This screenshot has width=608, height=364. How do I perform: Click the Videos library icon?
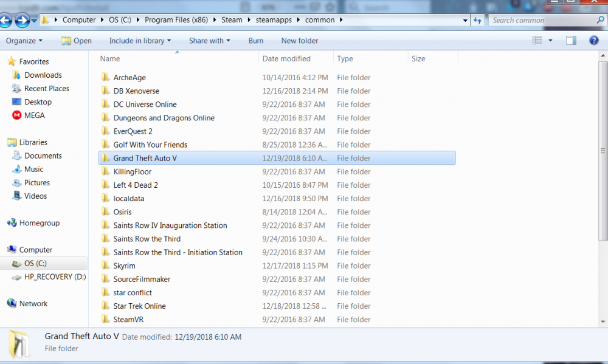click(16, 196)
